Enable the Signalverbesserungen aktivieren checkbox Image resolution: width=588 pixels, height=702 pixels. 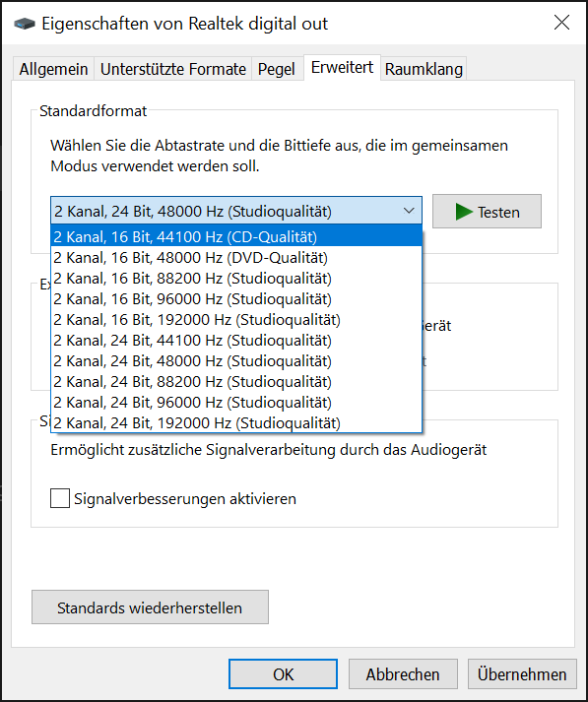click(x=60, y=498)
